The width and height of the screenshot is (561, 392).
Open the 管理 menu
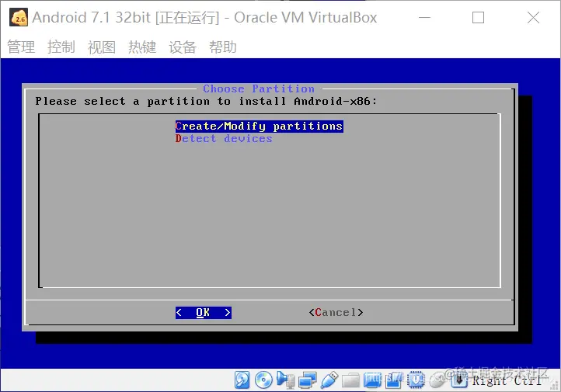pos(21,47)
